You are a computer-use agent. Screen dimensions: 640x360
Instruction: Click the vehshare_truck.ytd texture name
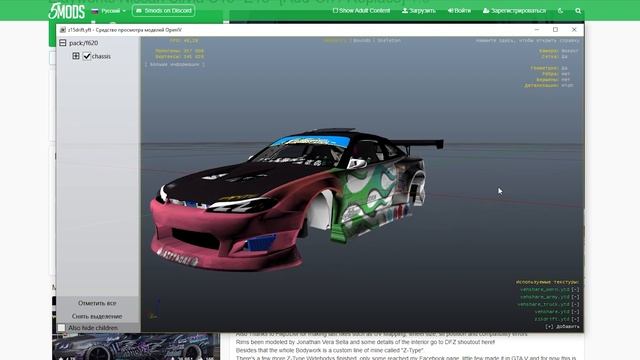(x=544, y=304)
